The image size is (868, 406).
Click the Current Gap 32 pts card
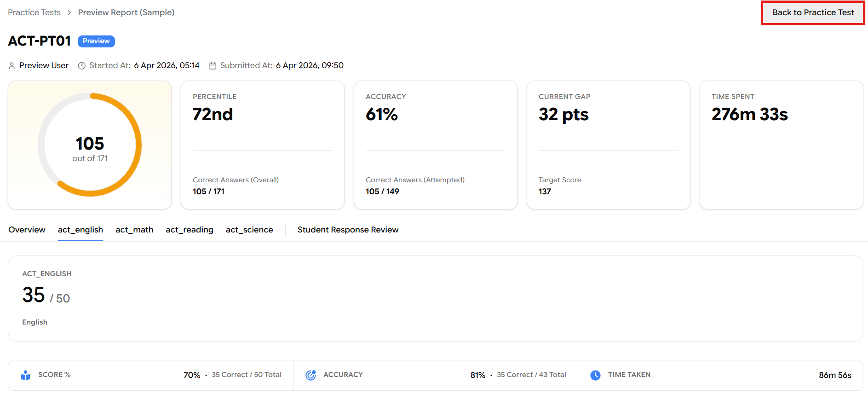point(608,145)
